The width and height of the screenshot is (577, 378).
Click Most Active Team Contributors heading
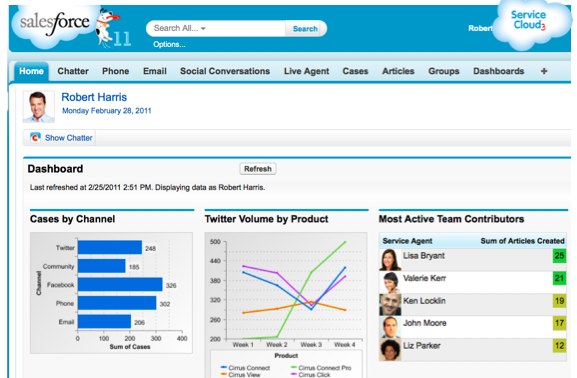point(451,219)
